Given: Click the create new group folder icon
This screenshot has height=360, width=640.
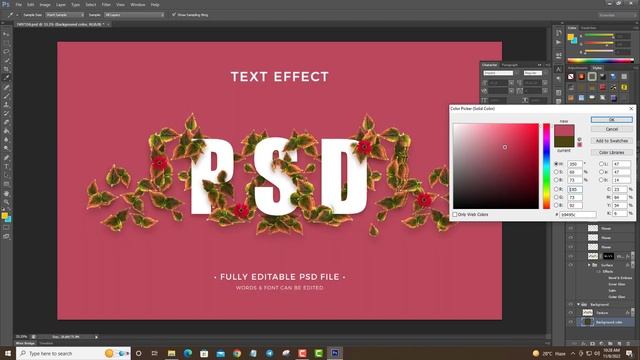Looking at the screenshot, I should pyautogui.click(x=611, y=344).
